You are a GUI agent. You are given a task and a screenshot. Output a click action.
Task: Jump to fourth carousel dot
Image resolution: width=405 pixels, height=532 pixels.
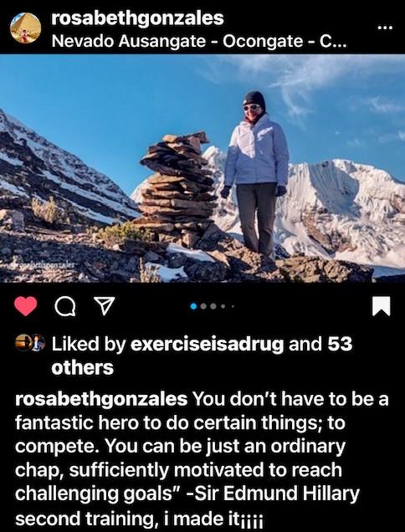(223, 306)
